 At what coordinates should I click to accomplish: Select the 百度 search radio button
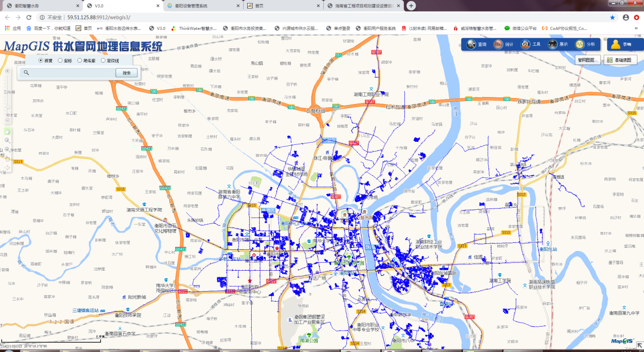[x=41, y=60]
